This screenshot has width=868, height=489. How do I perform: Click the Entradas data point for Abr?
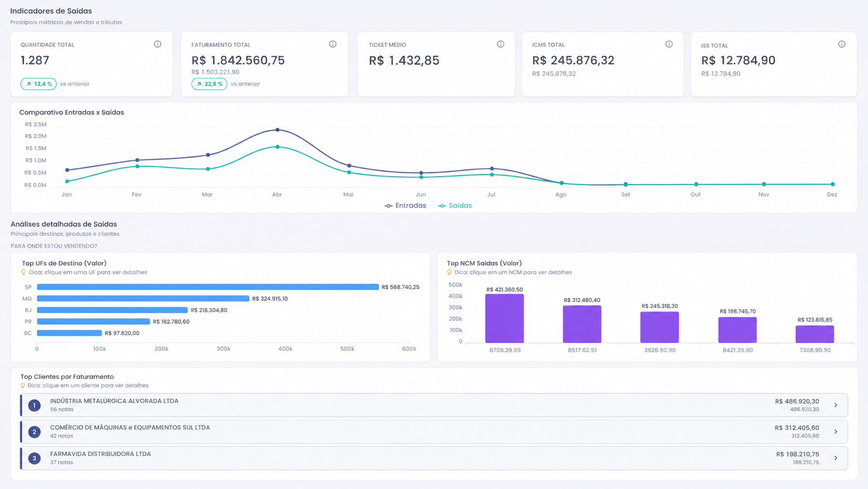tap(277, 129)
